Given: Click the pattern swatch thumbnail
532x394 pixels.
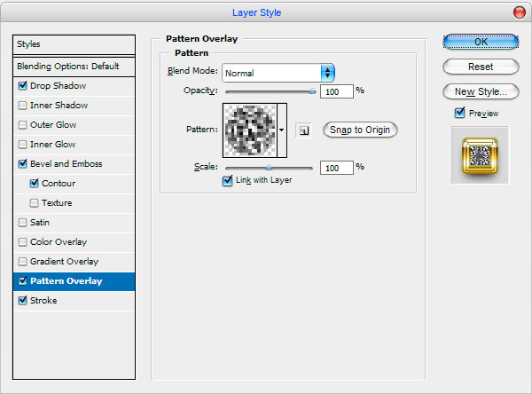Looking at the screenshot, I should click(x=250, y=130).
